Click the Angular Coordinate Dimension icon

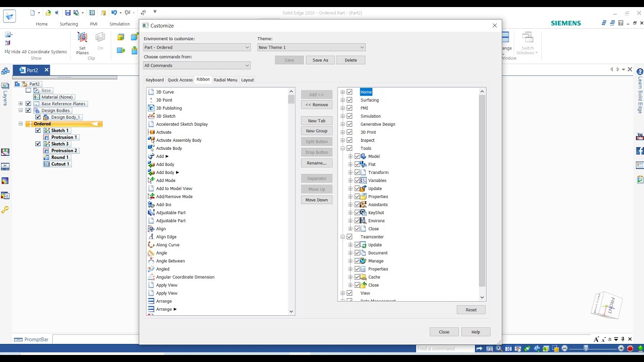[151, 277]
